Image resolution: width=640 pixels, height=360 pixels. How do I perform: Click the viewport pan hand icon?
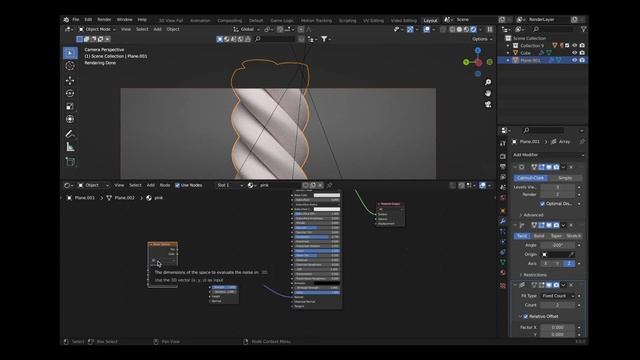pyautogui.click(x=488, y=93)
